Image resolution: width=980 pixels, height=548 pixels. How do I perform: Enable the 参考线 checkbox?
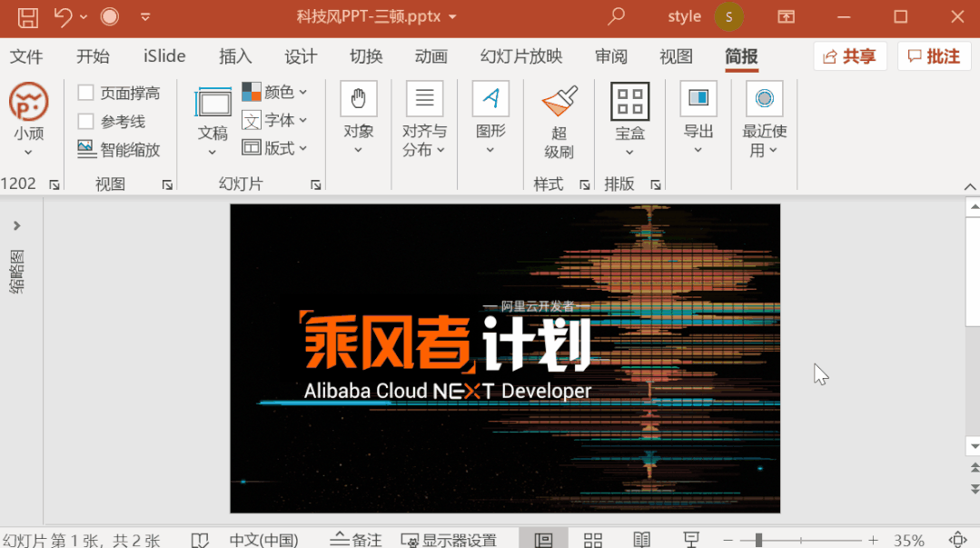[x=85, y=121]
